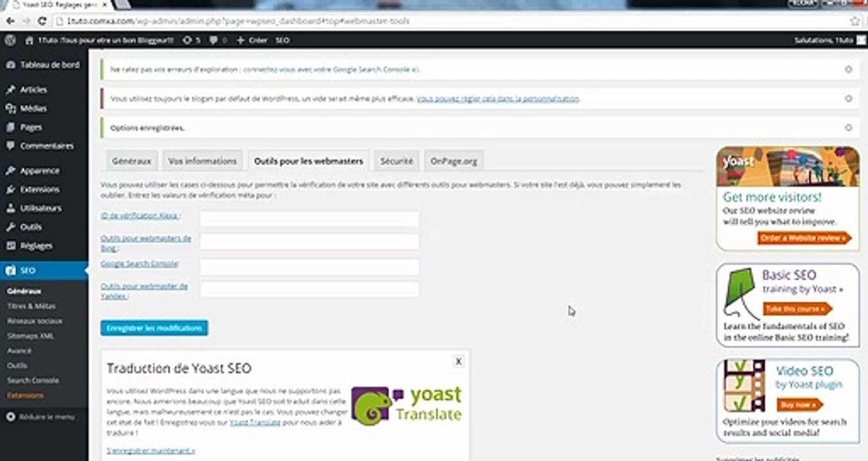Dismiss the default slogan warning notice
Viewport: 868px width, 461px height.
848,99
